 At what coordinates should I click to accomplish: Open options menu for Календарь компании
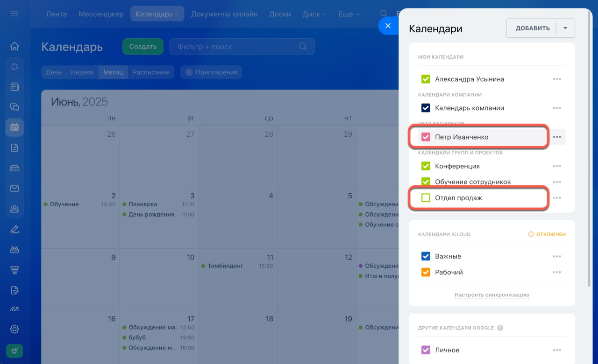(x=557, y=108)
